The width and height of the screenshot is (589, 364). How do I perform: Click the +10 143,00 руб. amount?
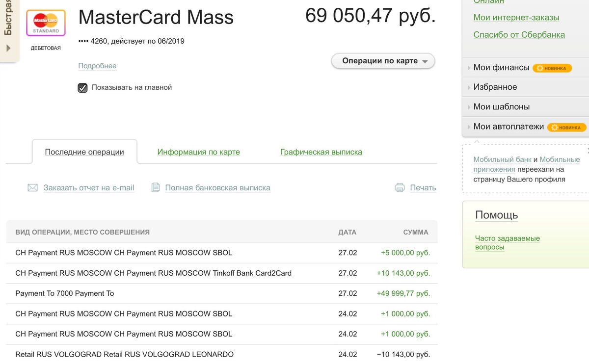[403, 273]
